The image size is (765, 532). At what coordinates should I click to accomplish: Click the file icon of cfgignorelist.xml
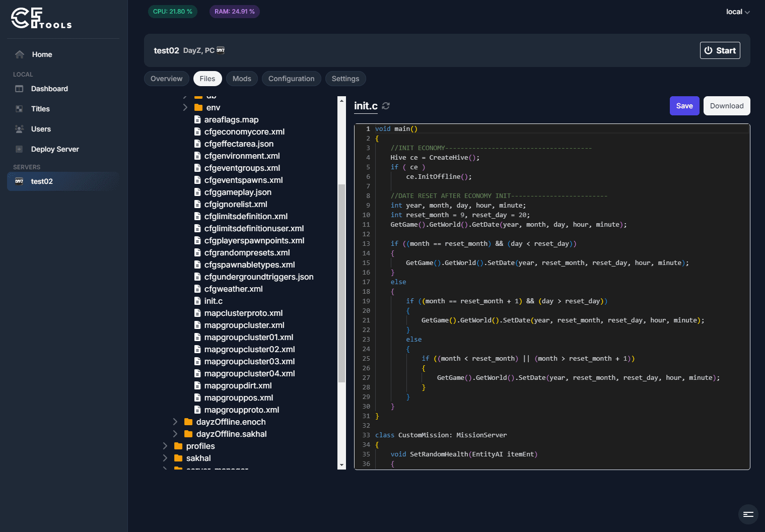click(197, 204)
